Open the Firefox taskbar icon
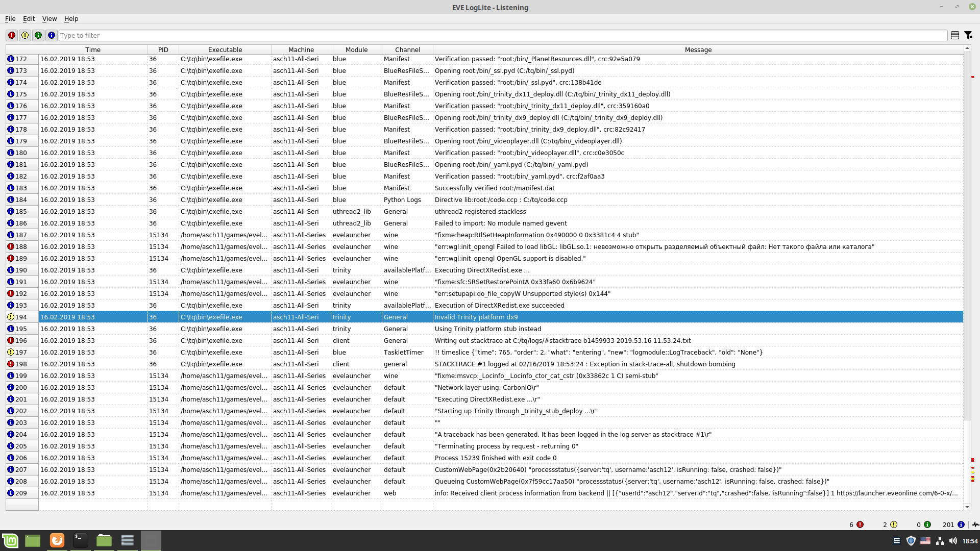 click(x=57, y=540)
